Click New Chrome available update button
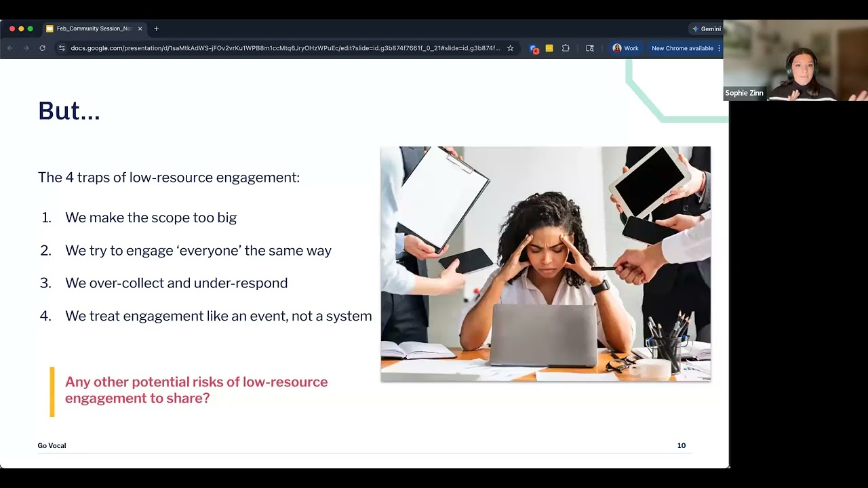 pyautogui.click(x=682, y=48)
